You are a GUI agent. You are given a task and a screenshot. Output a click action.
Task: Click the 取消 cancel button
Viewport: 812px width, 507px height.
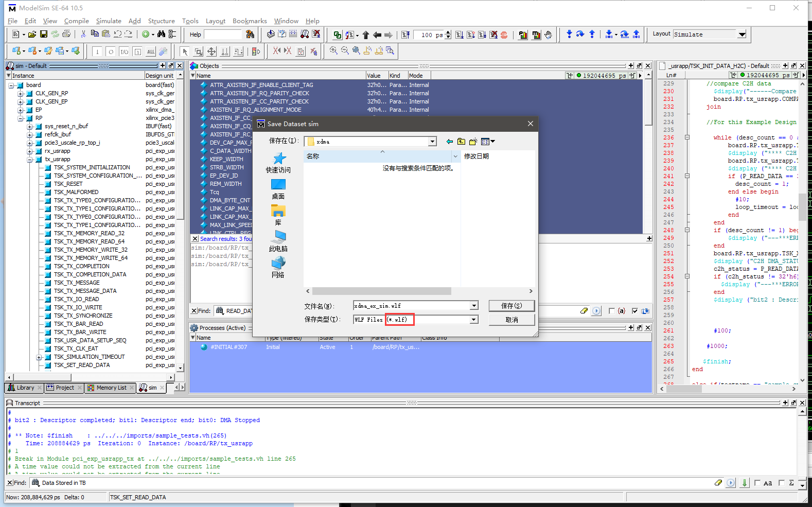[511, 320]
